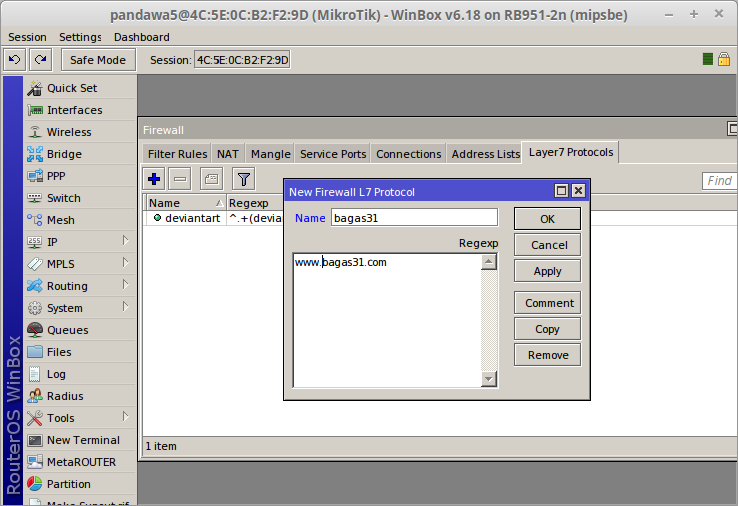Image resolution: width=738 pixels, height=506 pixels.
Task: Switch to NAT tab
Action: 228,154
